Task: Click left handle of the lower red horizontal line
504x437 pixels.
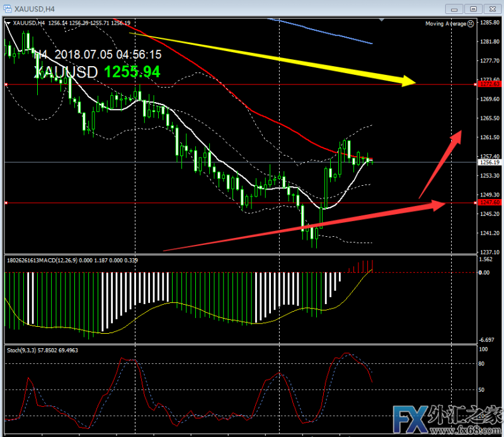Action: (x=6, y=203)
